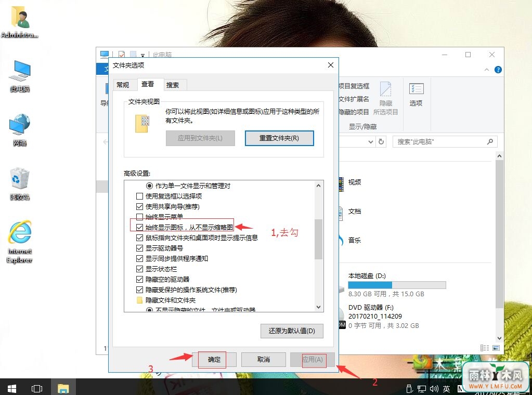Screen dimensions: 532x395
Task: Switch to the 查看 tab
Action: tap(148, 84)
